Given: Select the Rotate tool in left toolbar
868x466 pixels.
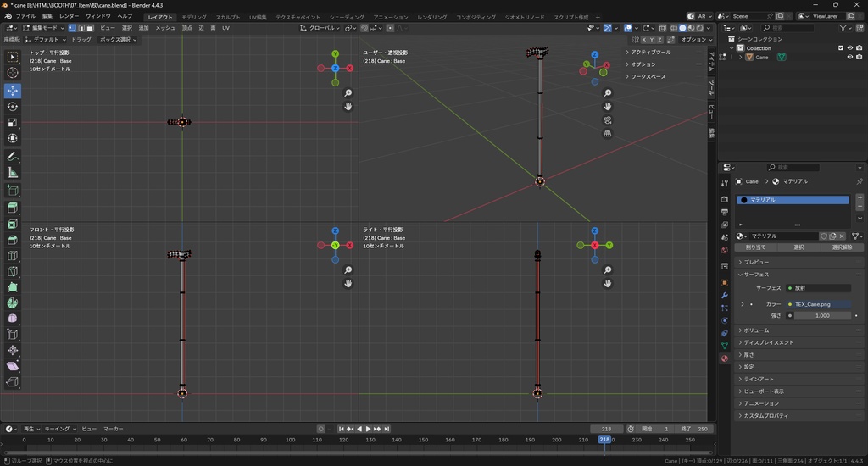Looking at the screenshot, I should 12,106.
